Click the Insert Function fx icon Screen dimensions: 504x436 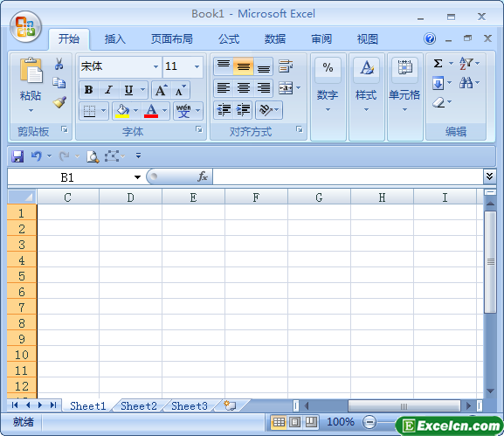click(x=203, y=176)
